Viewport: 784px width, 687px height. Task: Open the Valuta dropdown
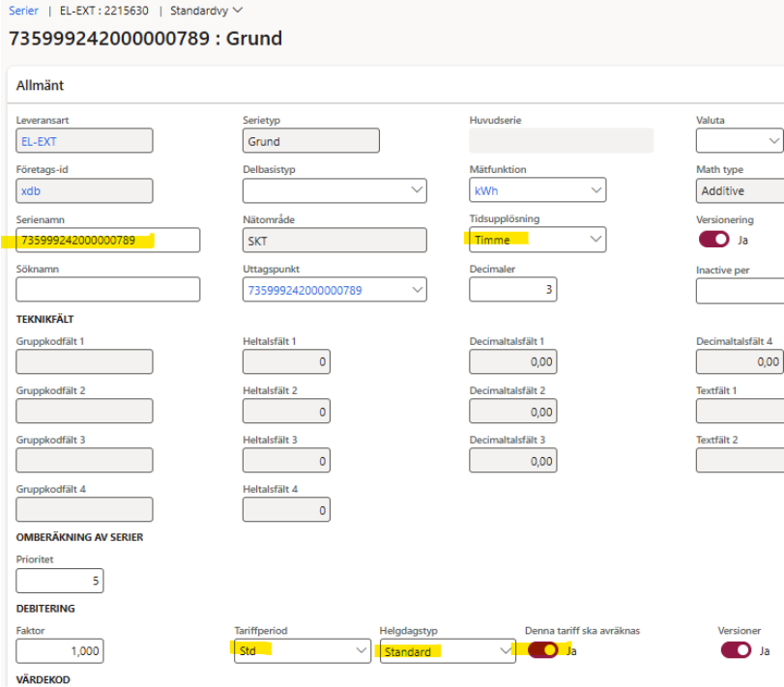coord(773,141)
